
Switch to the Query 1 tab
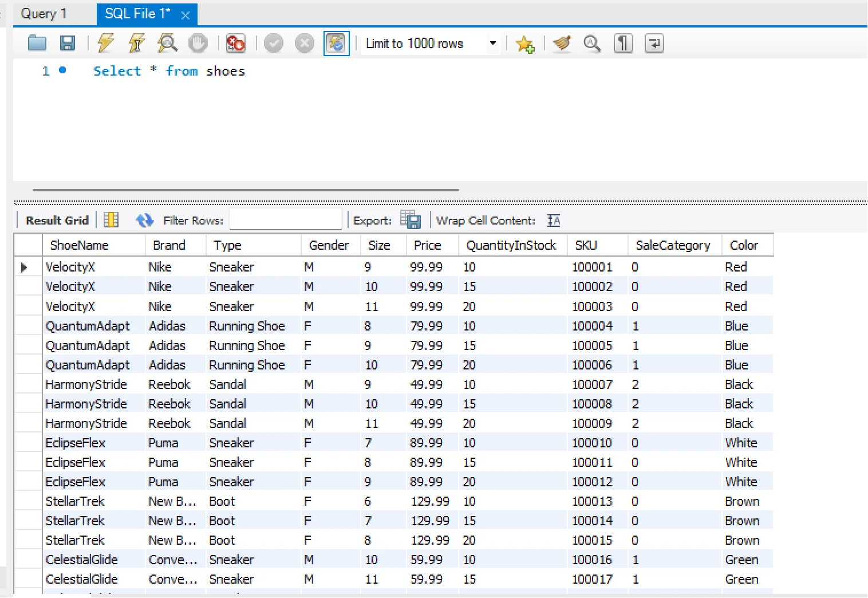[44, 14]
